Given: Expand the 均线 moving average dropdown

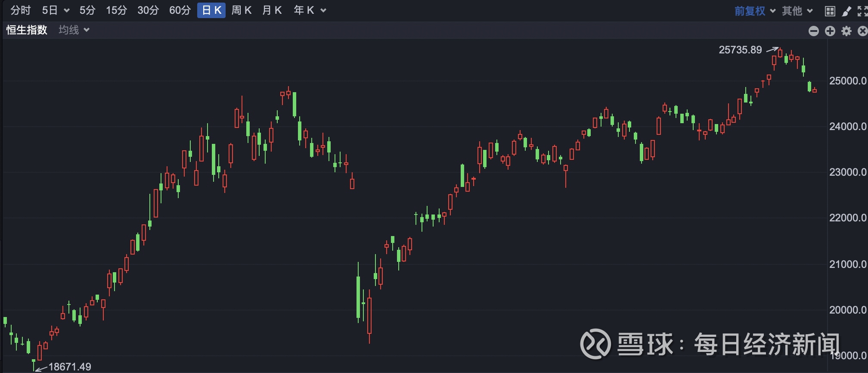Looking at the screenshot, I should 74,30.
